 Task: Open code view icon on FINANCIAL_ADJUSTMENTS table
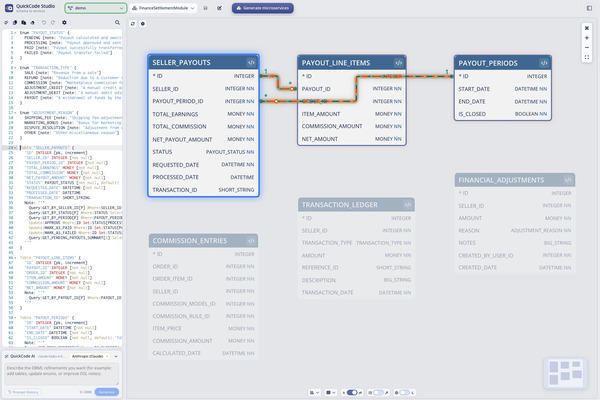click(568, 180)
